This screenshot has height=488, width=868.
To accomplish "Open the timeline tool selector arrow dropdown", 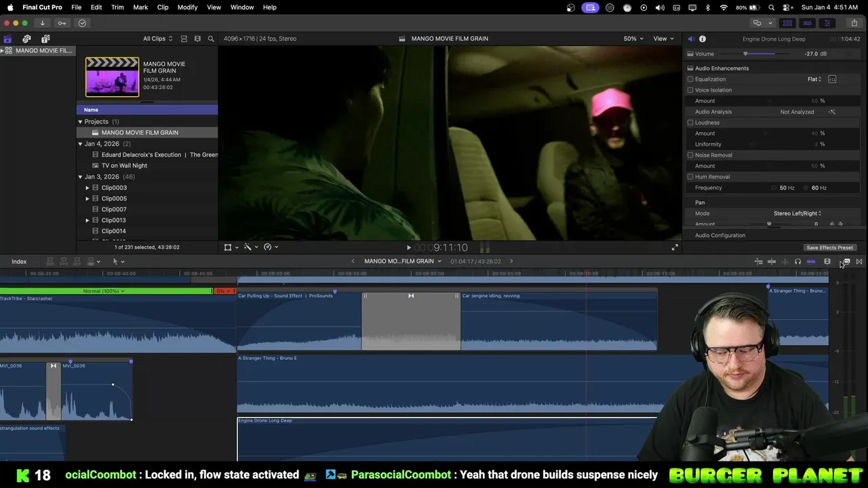I will click(x=118, y=262).
